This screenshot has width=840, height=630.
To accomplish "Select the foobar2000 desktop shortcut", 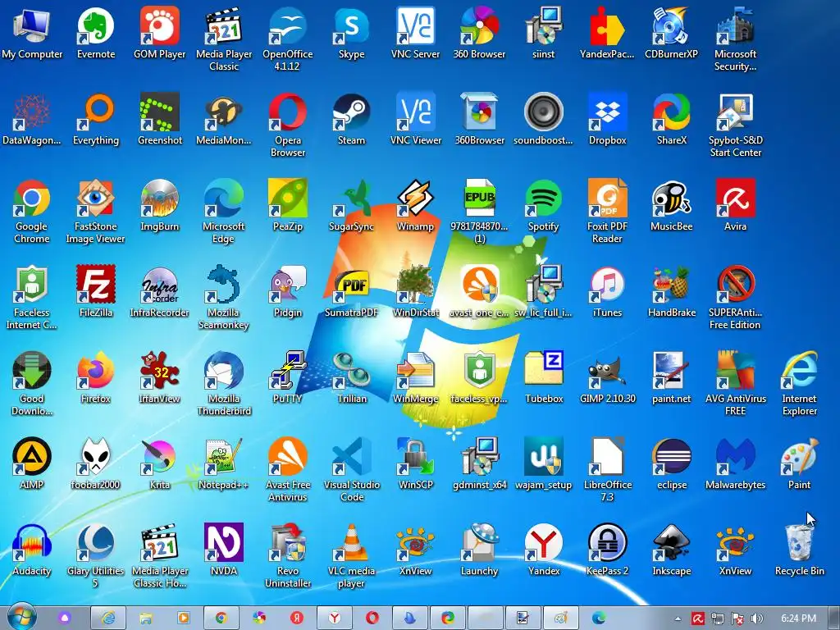I will click(x=96, y=464).
